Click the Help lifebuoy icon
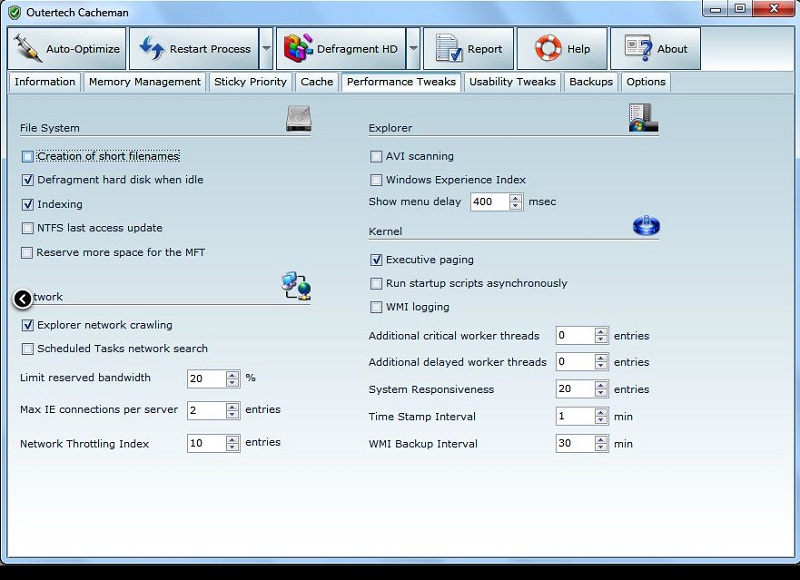The image size is (800, 580). click(x=548, y=48)
